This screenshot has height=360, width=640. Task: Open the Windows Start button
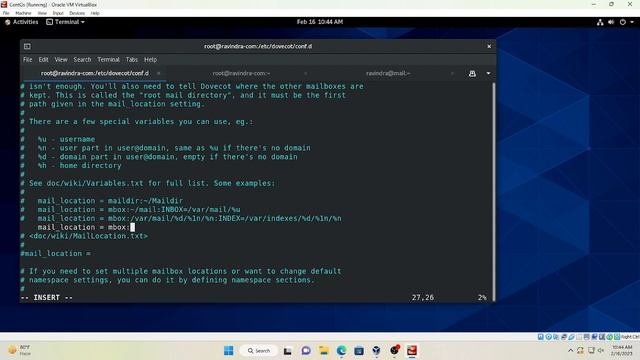[x=229, y=351]
